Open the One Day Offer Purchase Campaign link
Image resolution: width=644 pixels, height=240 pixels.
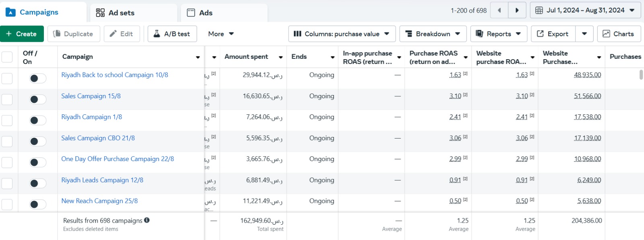[118, 159]
